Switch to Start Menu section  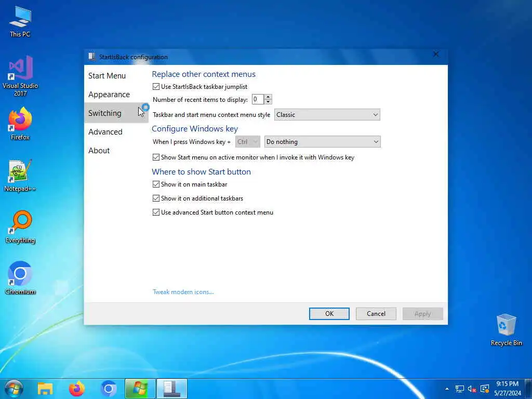click(x=107, y=76)
